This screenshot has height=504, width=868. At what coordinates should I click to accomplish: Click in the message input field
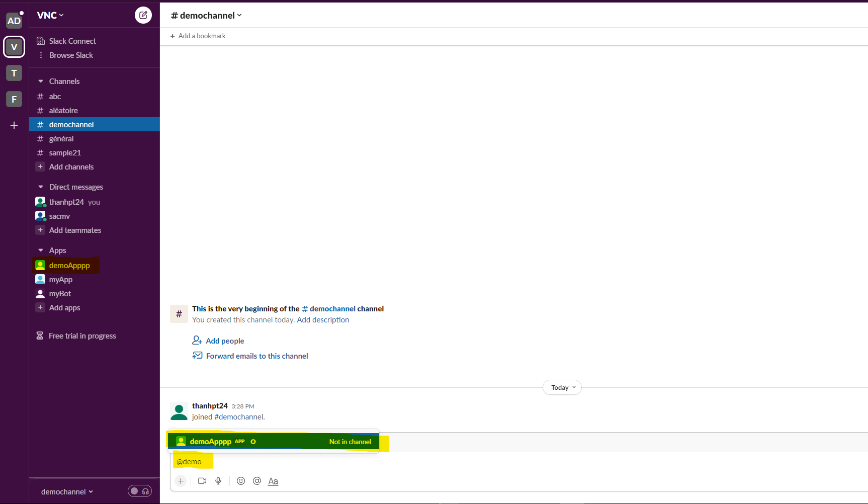click(519, 462)
